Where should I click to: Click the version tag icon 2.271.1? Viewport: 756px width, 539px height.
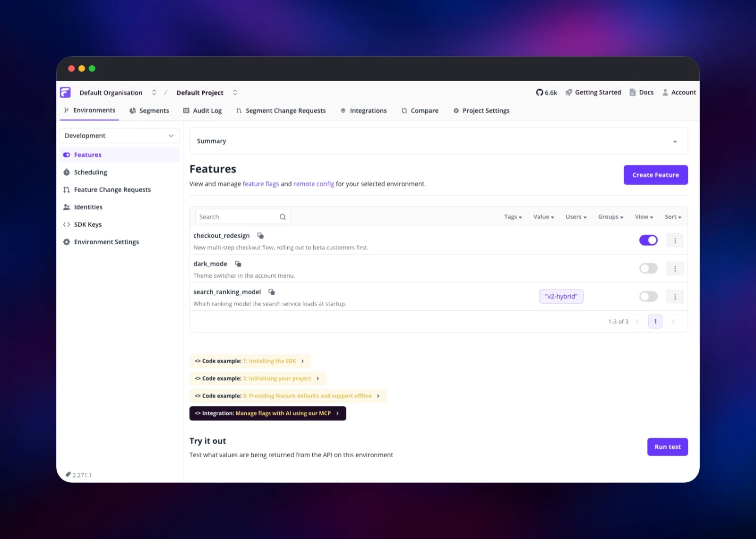pos(69,475)
